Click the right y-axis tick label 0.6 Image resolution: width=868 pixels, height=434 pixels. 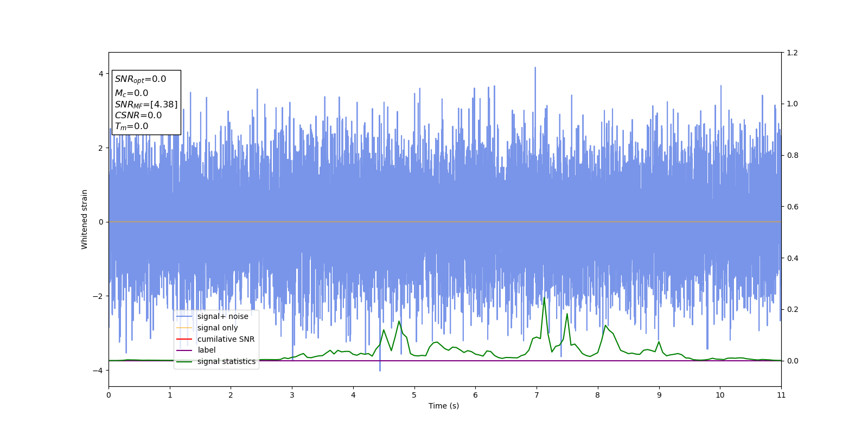(x=793, y=207)
